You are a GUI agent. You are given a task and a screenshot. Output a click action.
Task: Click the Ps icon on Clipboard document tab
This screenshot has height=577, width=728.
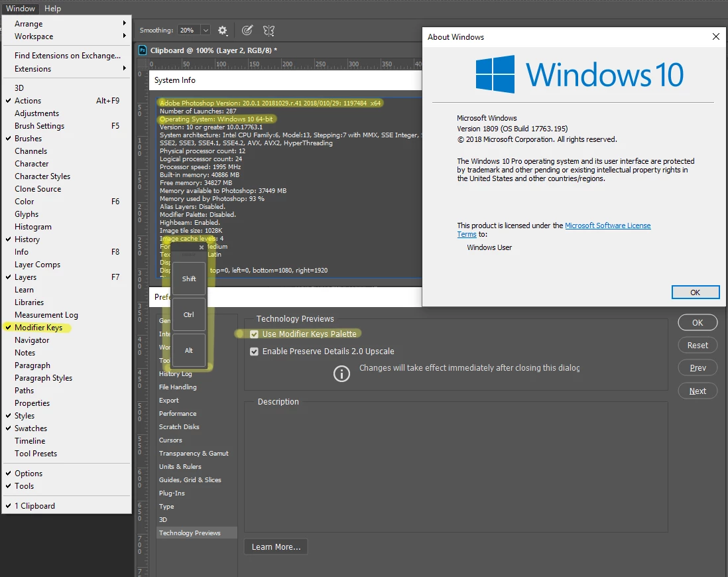pyautogui.click(x=143, y=50)
